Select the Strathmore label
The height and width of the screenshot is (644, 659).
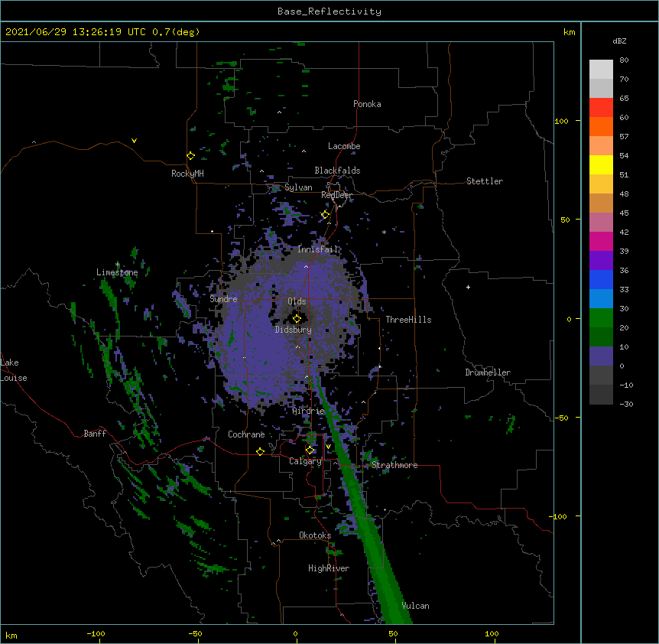394,465
